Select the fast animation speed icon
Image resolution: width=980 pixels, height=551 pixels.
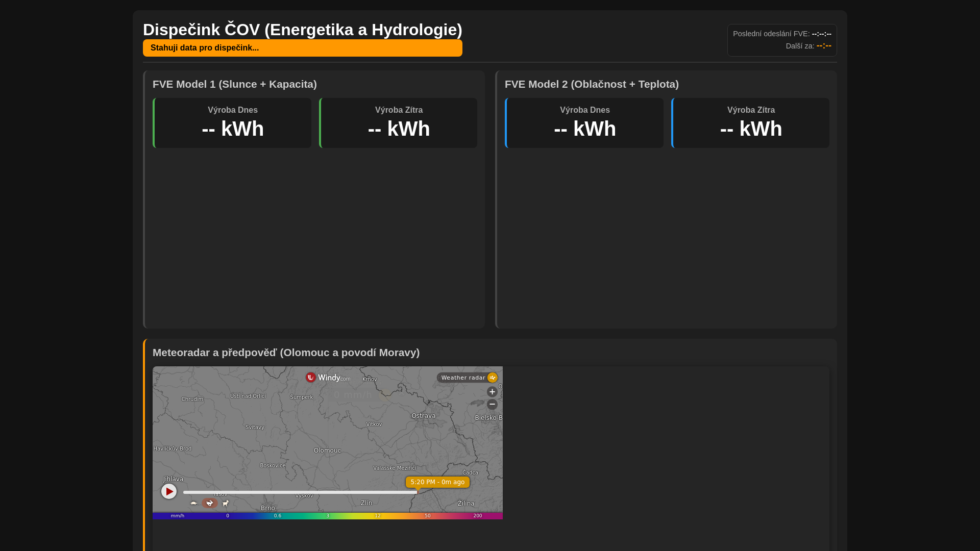(x=226, y=503)
